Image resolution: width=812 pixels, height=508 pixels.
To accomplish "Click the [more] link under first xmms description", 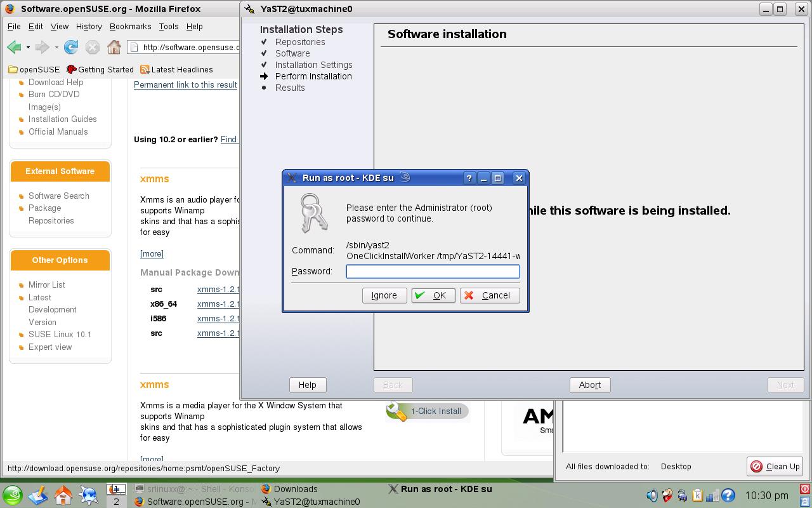I will point(152,253).
